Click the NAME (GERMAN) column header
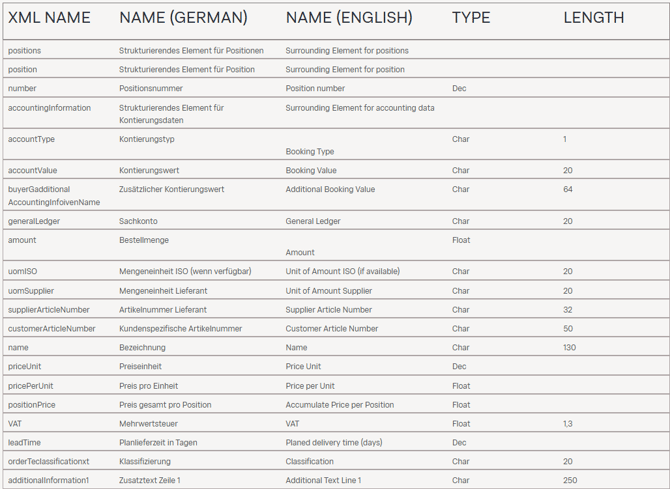The height and width of the screenshot is (489, 670). [183, 17]
